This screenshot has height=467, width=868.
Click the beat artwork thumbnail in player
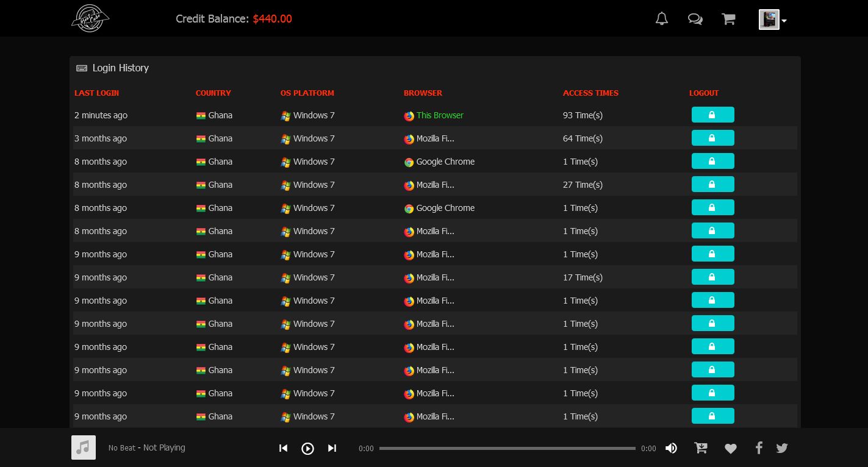84,447
